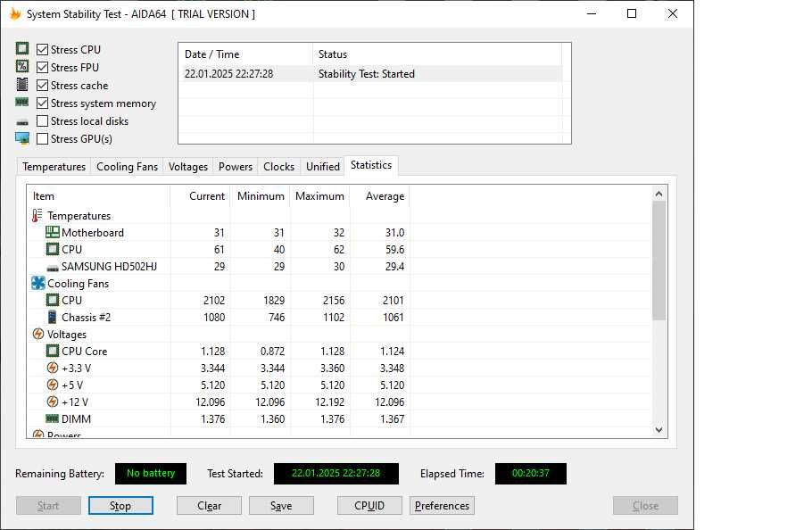812x530 pixels.
Task: Click the Elapsed Time 00:20:37 display
Action: pyautogui.click(x=531, y=473)
